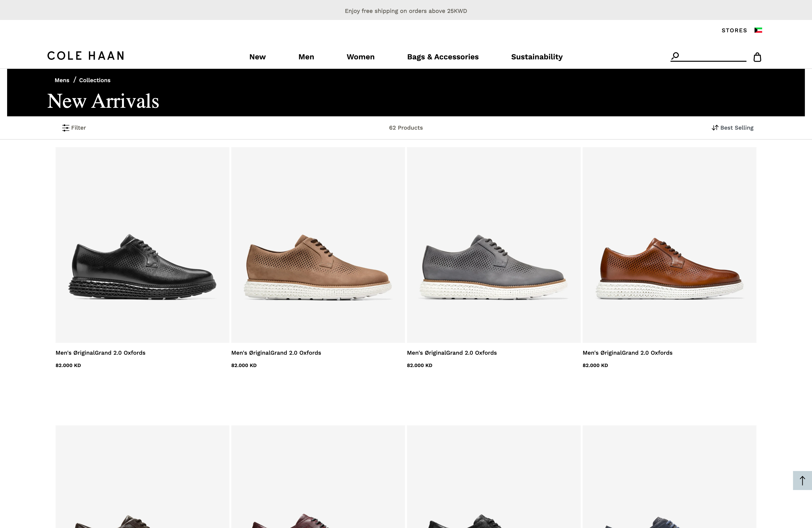
Task: Click the Filter icon to refine products
Action: pos(66,127)
